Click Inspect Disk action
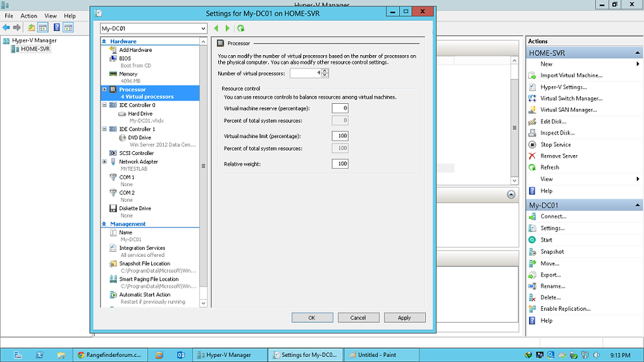This screenshot has width=644, height=362. [558, 133]
